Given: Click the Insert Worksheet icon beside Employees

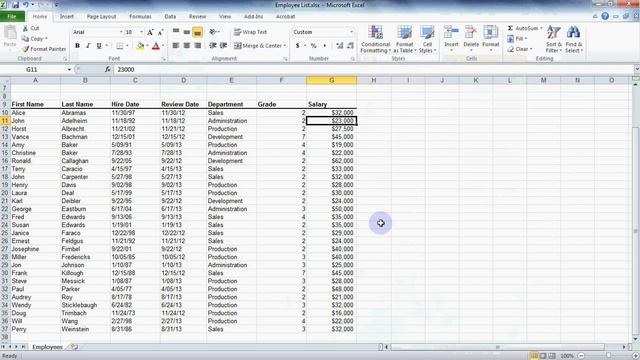Looking at the screenshot, I should click(x=74, y=347).
